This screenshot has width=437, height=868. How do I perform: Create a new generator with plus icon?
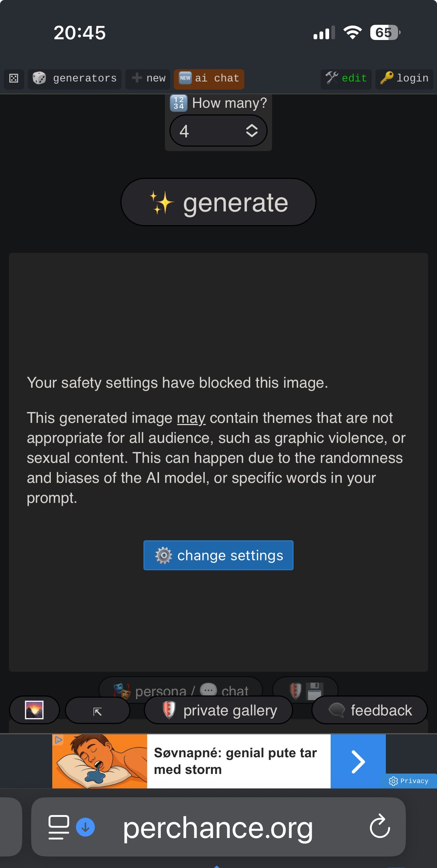pos(148,79)
